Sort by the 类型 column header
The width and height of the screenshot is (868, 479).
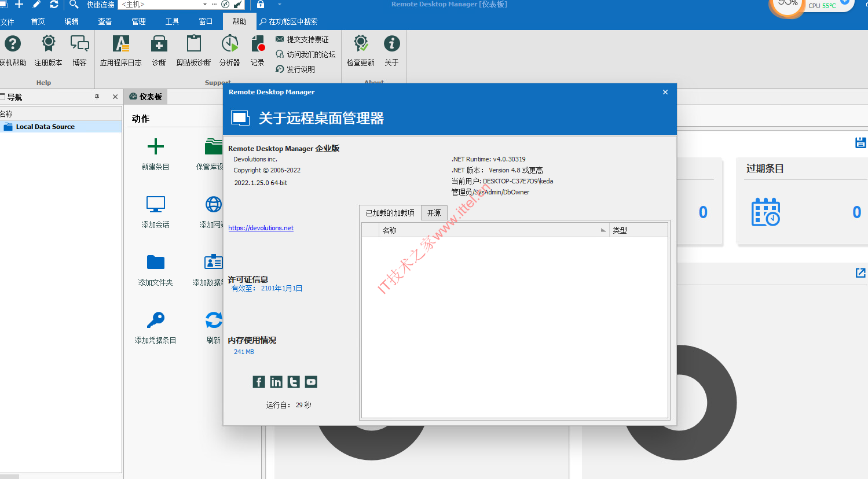pos(638,230)
